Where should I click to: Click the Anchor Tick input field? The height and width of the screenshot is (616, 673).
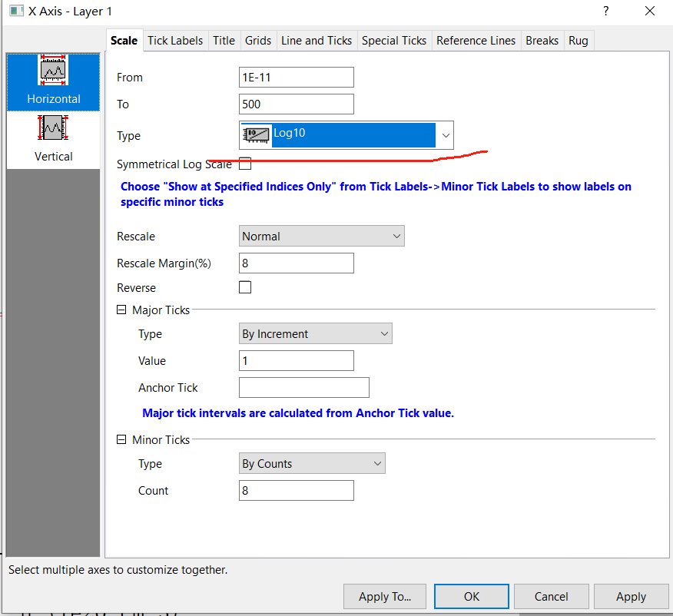(x=304, y=387)
